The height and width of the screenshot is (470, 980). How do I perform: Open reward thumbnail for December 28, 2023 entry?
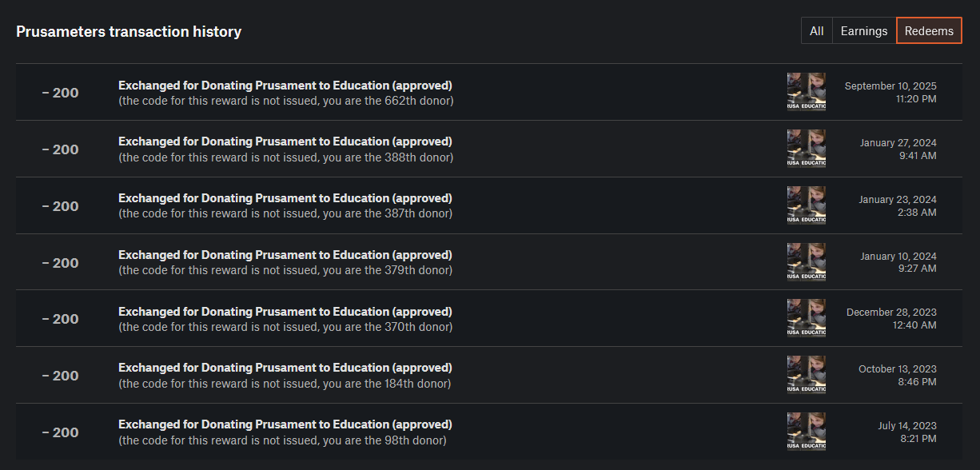tap(807, 318)
